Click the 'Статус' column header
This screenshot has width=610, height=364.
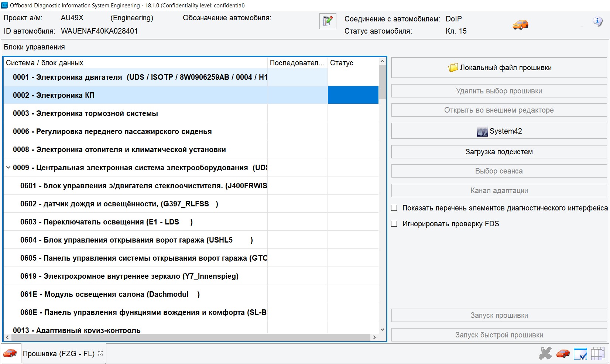[x=342, y=63]
